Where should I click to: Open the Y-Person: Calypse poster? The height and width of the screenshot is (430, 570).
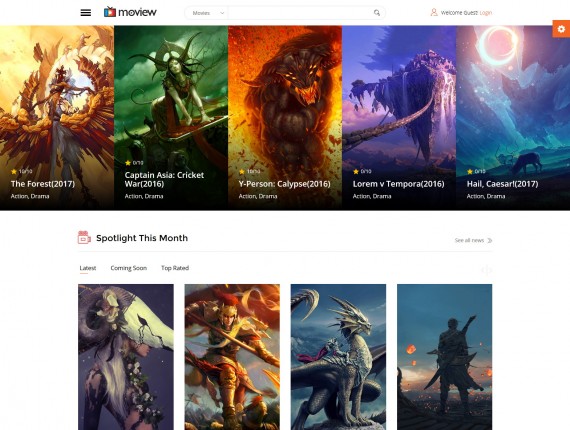(x=285, y=118)
